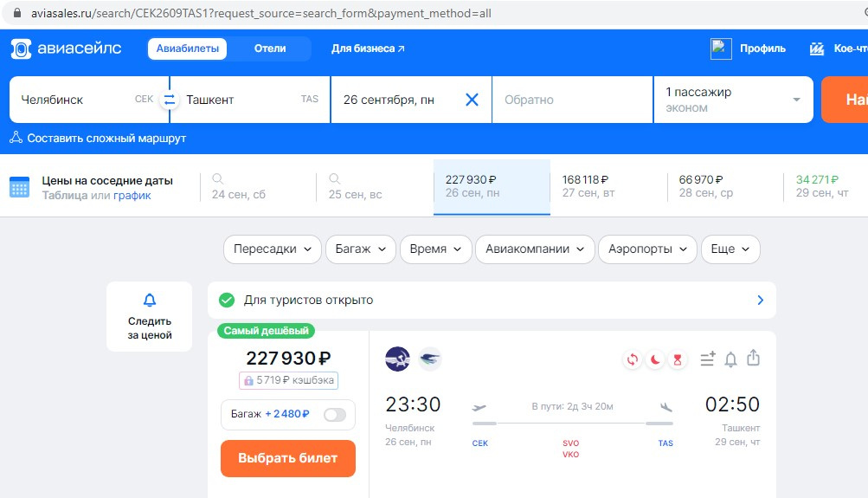The height and width of the screenshot is (498, 868).
Task: Click the travel duration text В пути
Action: tap(572, 406)
